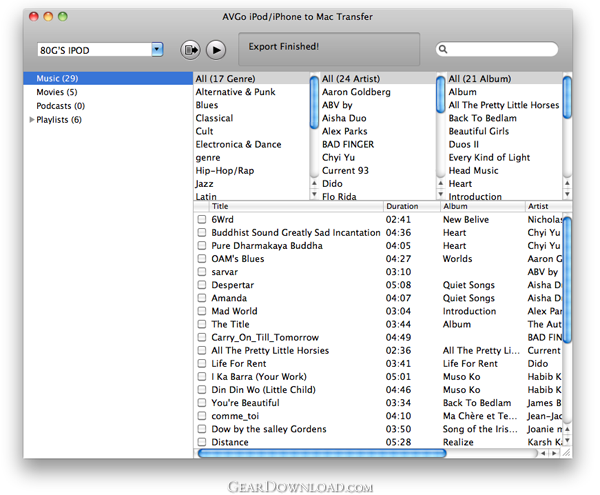Click the 05:01 duration cell
The height and width of the screenshot is (495, 600).
pyautogui.click(x=398, y=377)
